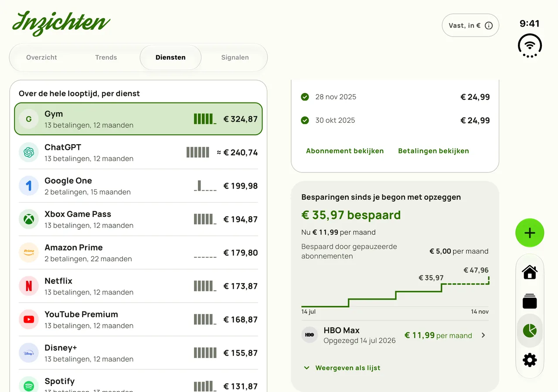Toggle the 28 nov 2025 payment checkmark
The width and height of the screenshot is (558, 392).
coord(305,97)
